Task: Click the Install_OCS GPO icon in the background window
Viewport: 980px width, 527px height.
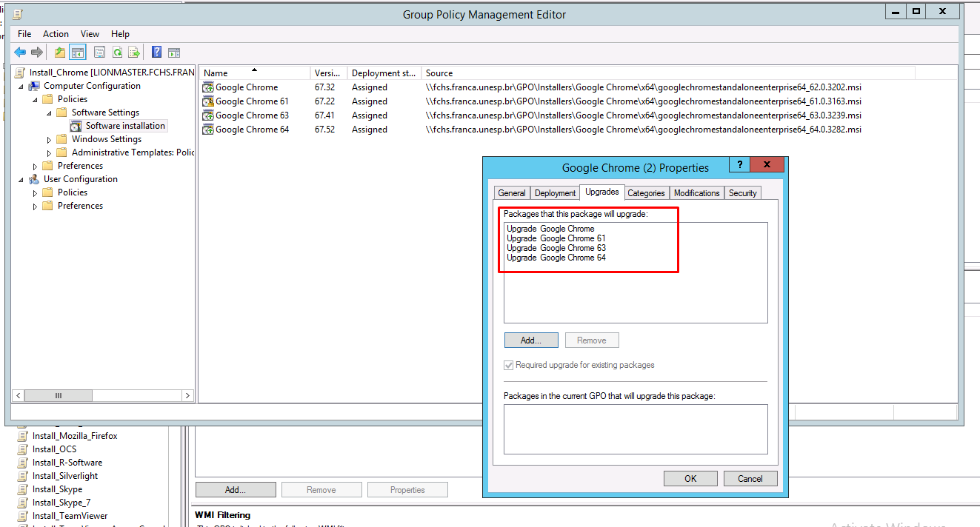Action: (x=22, y=449)
